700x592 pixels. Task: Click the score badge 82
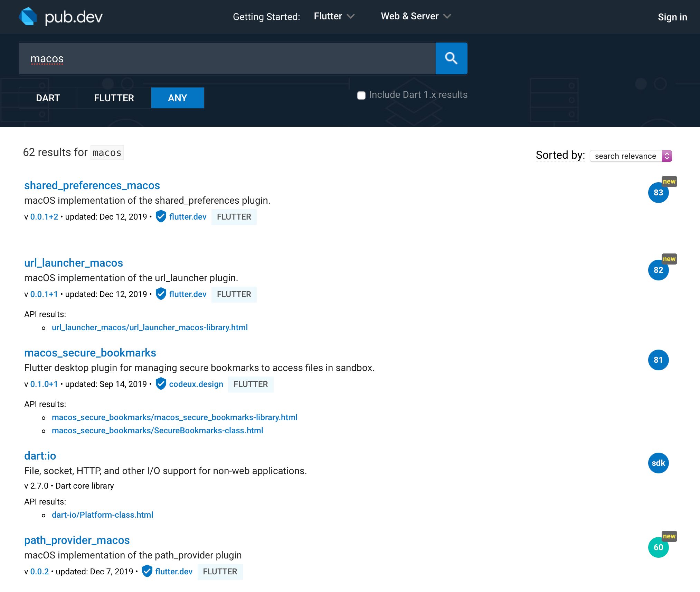click(x=658, y=270)
